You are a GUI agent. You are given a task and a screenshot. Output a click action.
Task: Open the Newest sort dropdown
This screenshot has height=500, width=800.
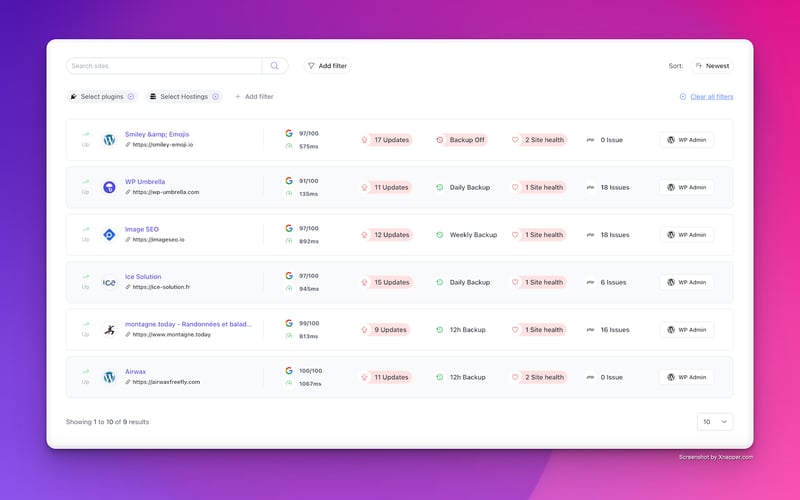[x=712, y=66]
